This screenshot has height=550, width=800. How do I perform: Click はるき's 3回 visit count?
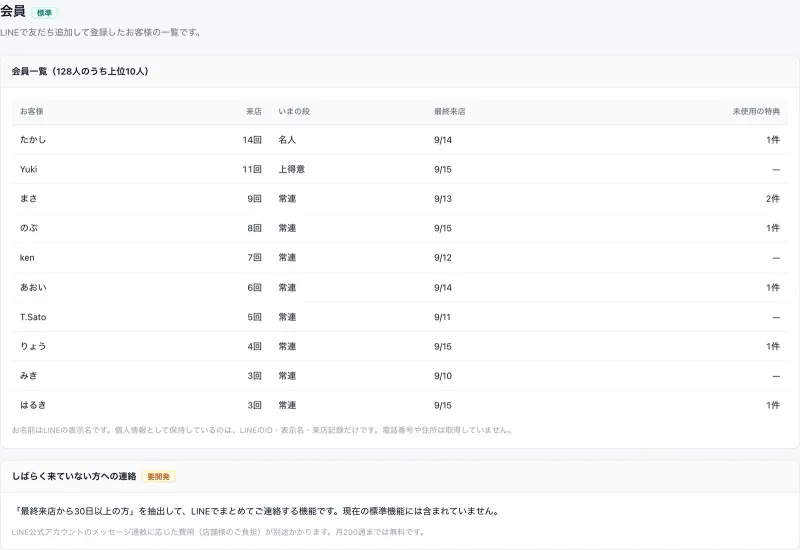click(255, 405)
